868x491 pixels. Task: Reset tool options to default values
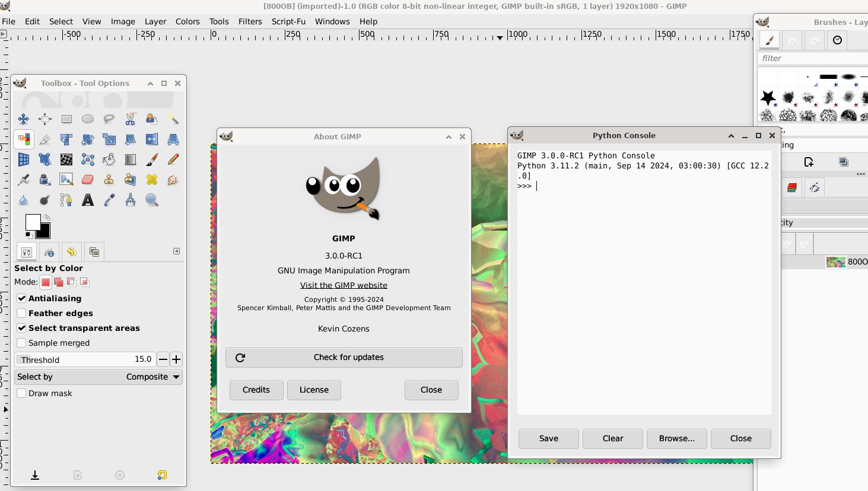pyautogui.click(x=162, y=475)
